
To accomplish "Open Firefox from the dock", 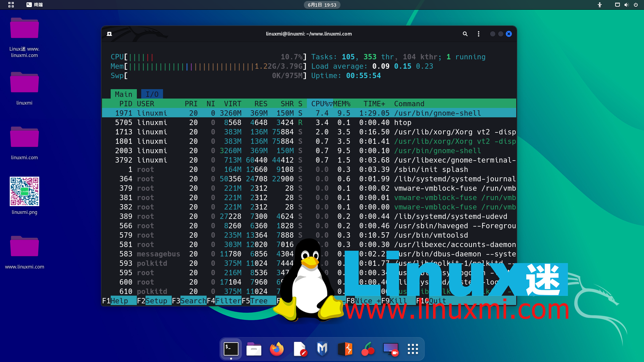I will coord(277,349).
